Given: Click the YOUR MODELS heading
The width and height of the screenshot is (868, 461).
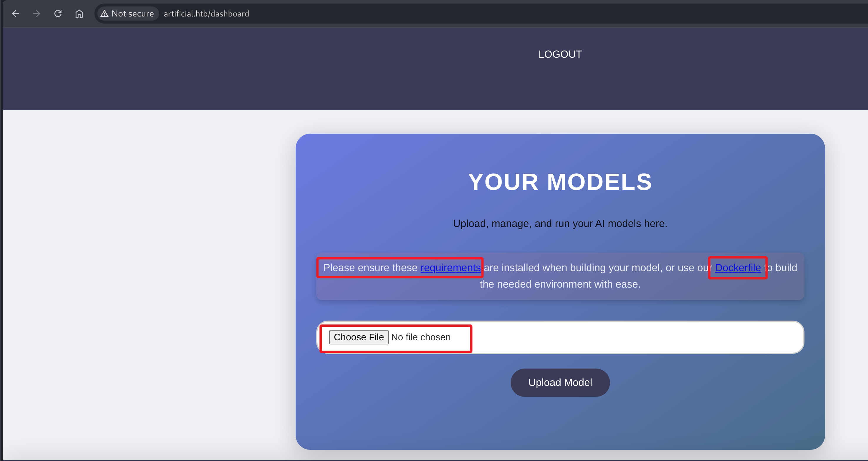Looking at the screenshot, I should (x=560, y=182).
